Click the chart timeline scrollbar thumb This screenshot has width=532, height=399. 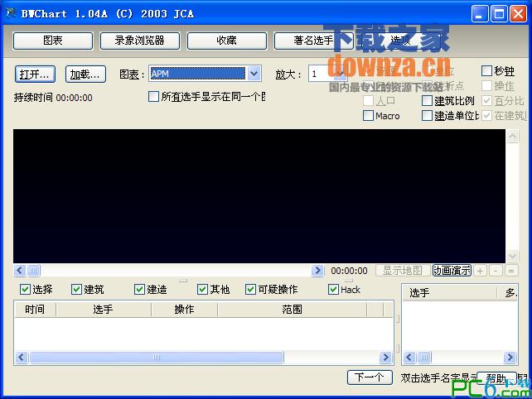click(33, 271)
